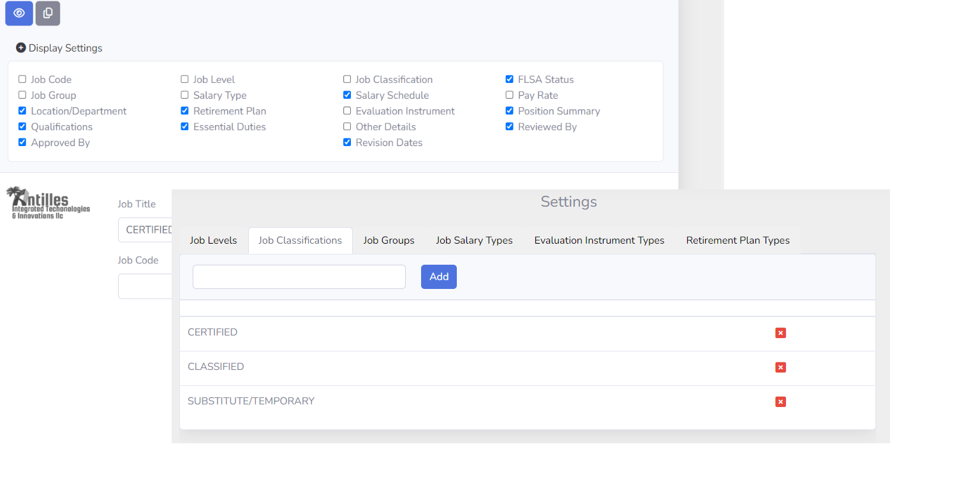Uncheck the Essential Duties checkbox
The image size is (980, 502).
184,126
